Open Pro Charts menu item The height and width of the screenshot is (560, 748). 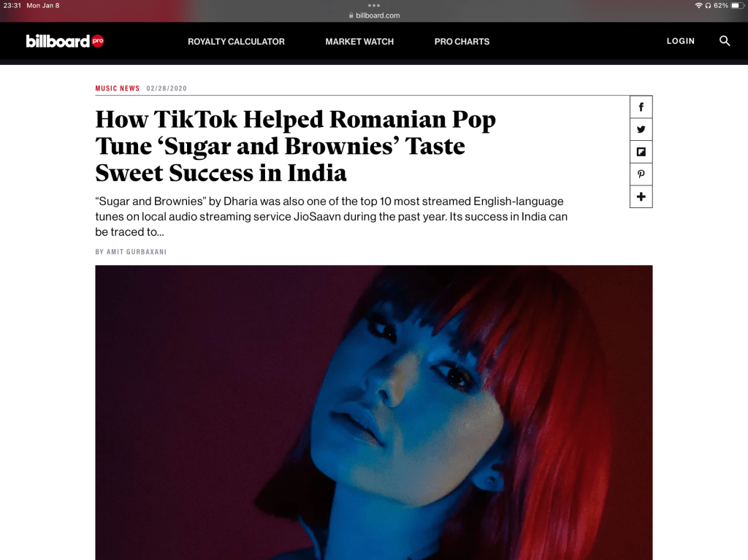click(462, 42)
